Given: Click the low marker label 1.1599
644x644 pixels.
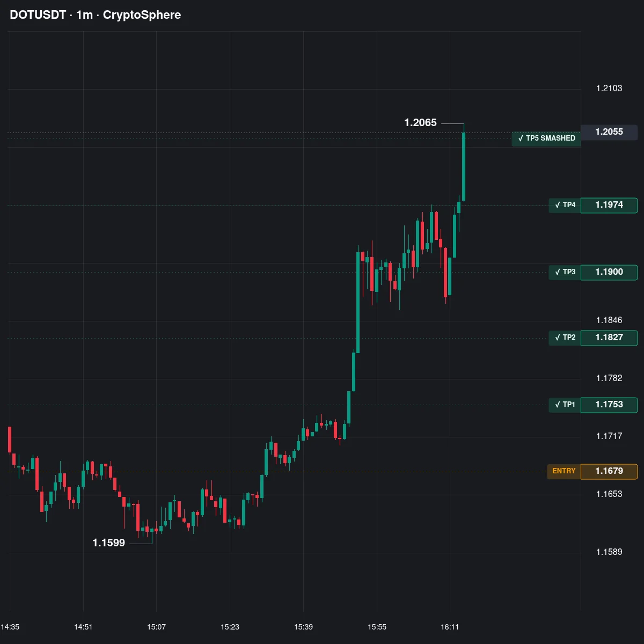Looking at the screenshot, I should pos(108,543).
